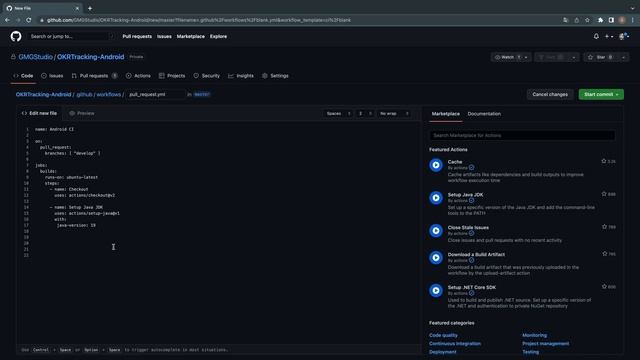Star the repository
This screenshot has width=640, height=360.
[x=601, y=57]
